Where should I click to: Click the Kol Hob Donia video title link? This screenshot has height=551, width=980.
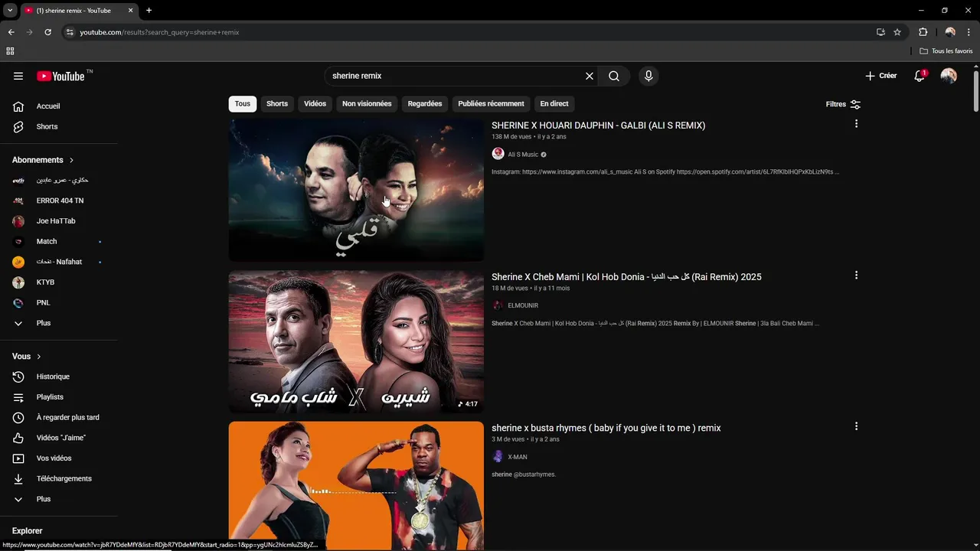(x=626, y=277)
